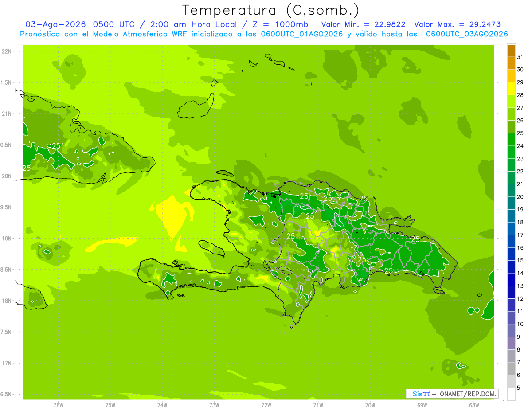The image size is (532, 411).
Task: Click the color legend value "28"
Action: pos(520,95)
